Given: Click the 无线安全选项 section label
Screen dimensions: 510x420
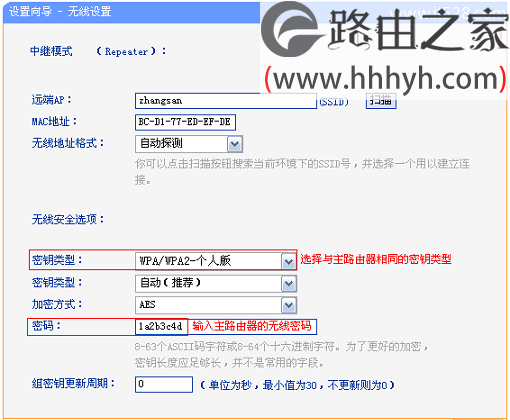Looking at the screenshot, I should 68,219.
